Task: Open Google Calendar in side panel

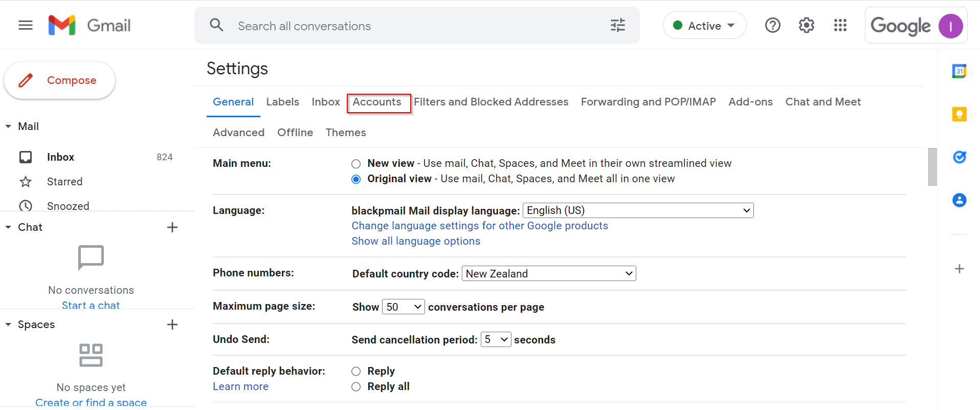Action: 959,72
